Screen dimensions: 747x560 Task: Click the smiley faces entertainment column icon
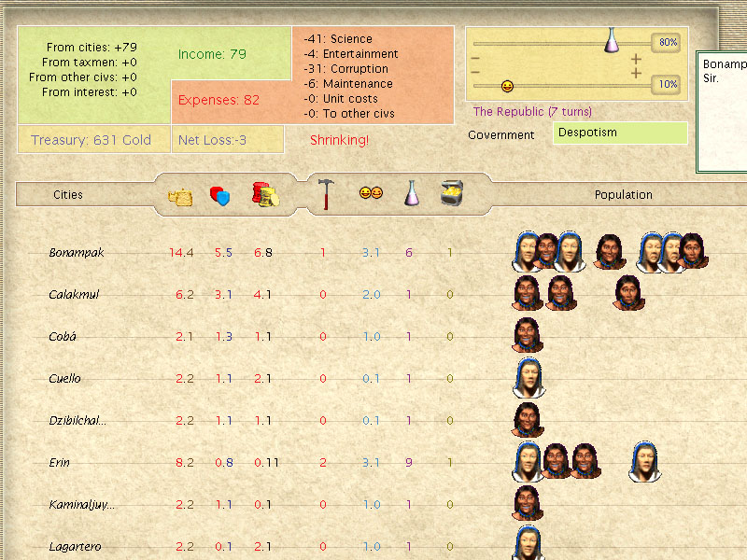(371, 193)
